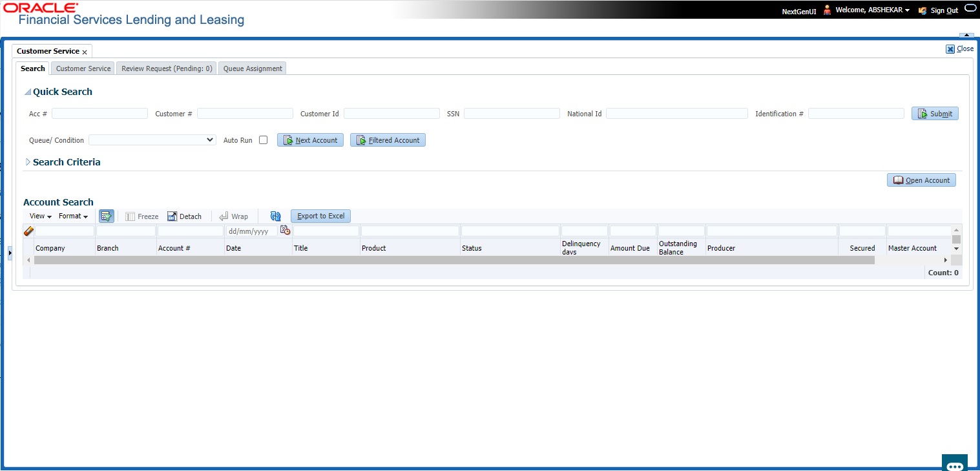The width and height of the screenshot is (980, 471).
Task: Close the Customer Service tab with X
Action: pyautogui.click(x=85, y=52)
